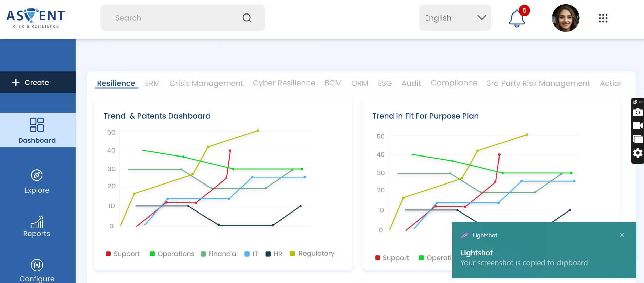Click the Lightshot camera screenshot icon
Screen dimensions: 644x283
click(638, 112)
